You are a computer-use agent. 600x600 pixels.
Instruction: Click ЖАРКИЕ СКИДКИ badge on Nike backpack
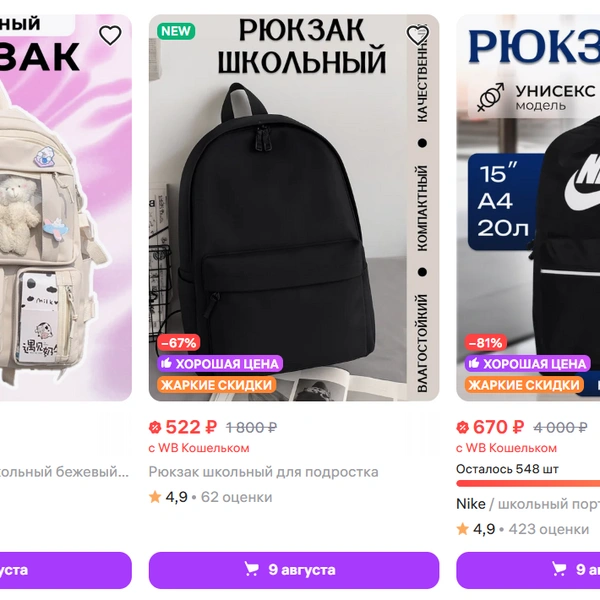click(524, 385)
